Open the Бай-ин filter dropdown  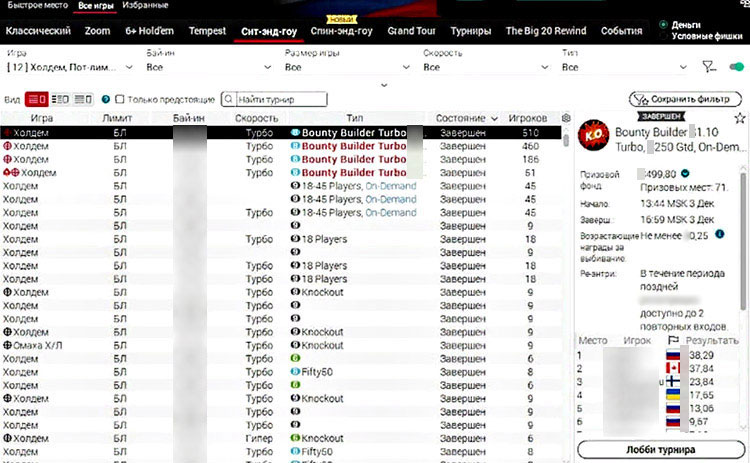(x=209, y=67)
